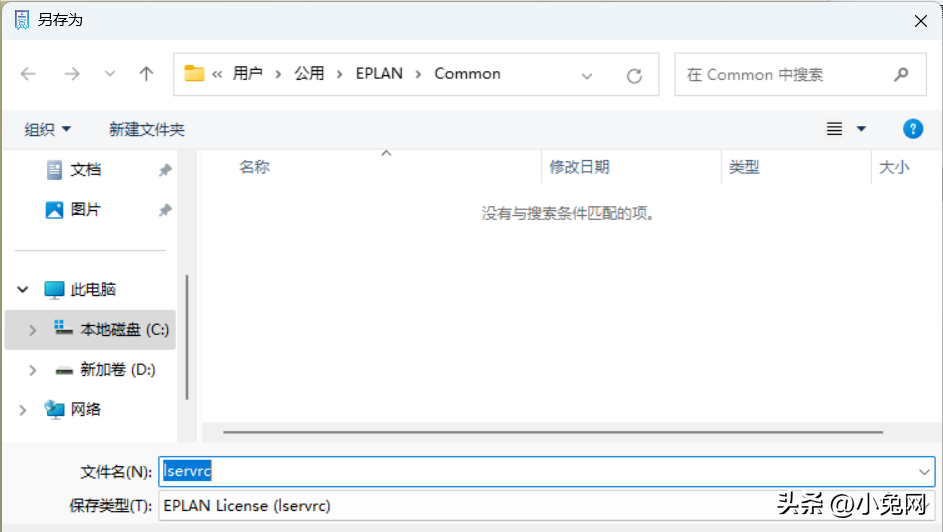Select the 文档 quick access folder
The width and height of the screenshot is (943, 532).
[x=86, y=170]
